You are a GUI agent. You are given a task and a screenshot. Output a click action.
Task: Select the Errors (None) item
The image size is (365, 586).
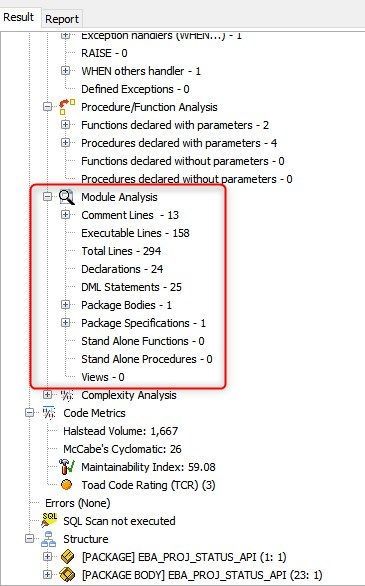[x=78, y=503]
